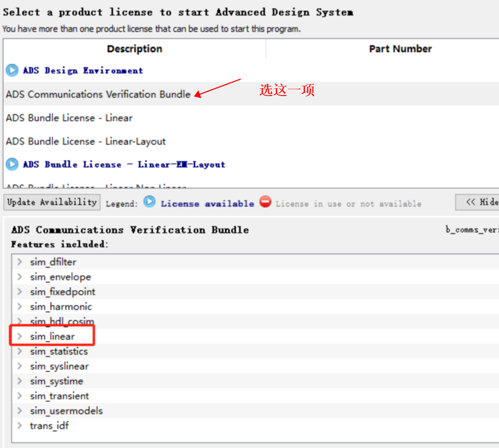
Task: Choose ADS Bundle License - Linear-Layout
Action: click(x=251, y=141)
